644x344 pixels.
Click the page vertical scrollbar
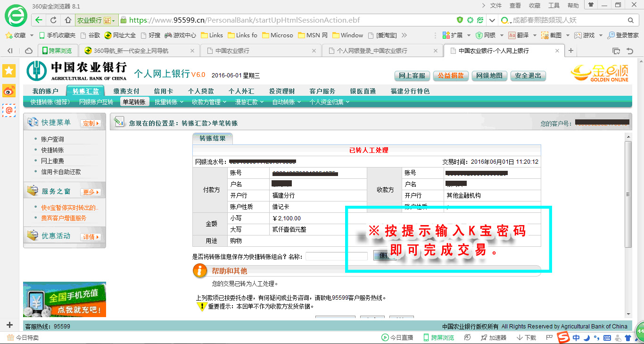point(627,194)
